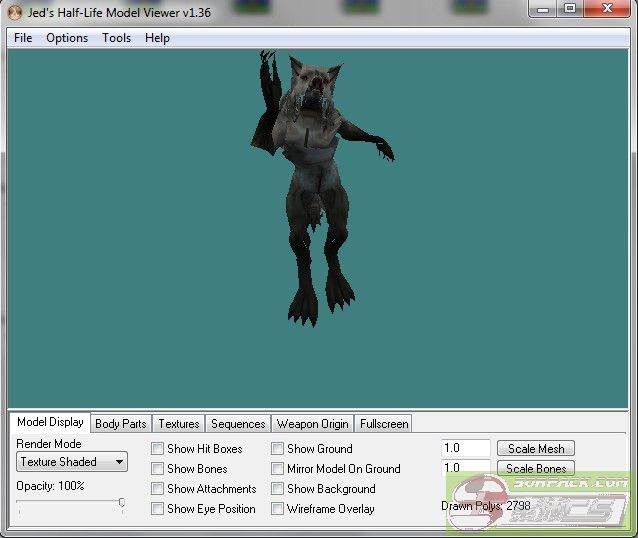
Task: Click the app icon in title bar
Action: pos(14,11)
